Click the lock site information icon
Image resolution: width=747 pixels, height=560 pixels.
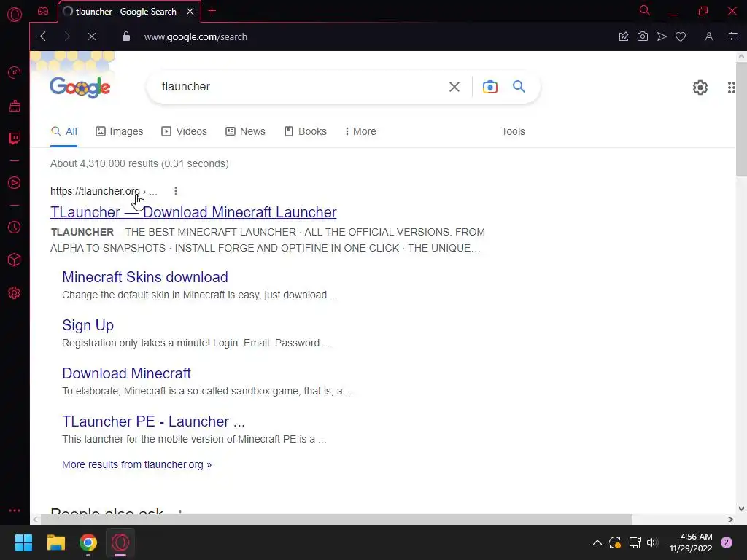(x=126, y=36)
